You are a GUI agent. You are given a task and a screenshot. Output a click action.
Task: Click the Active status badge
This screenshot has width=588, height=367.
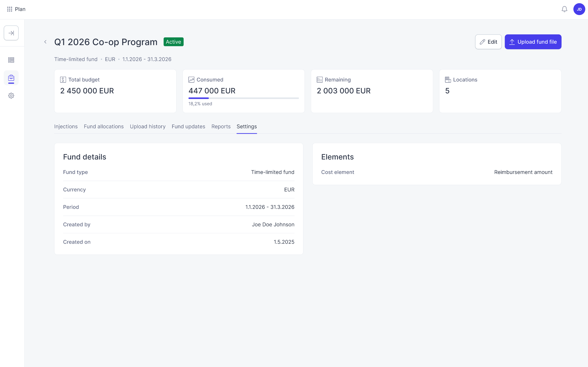coord(173,42)
